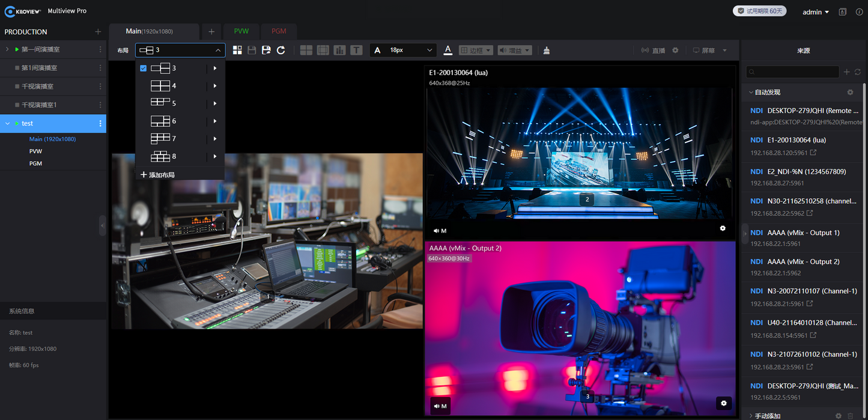Open settings gear on E1-200130064 preview
Viewport: 868px width, 420px height.
tap(723, 228)
